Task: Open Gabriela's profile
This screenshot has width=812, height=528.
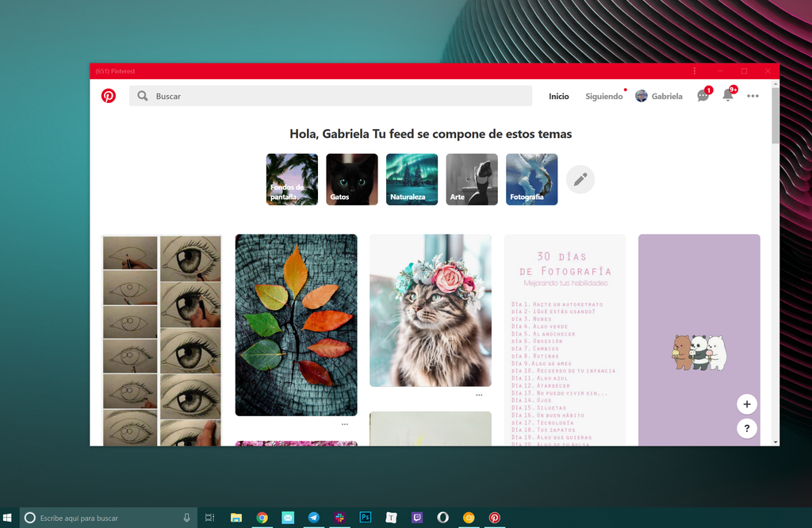Action: (658, 95)
